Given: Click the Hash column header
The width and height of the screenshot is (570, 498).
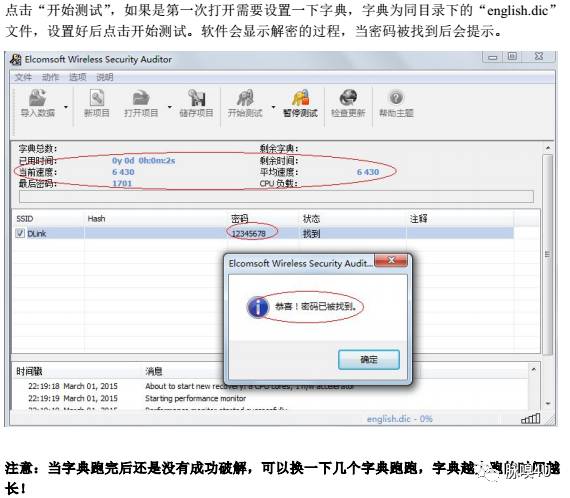Looking at the screenshot, I should pos(96,218).
